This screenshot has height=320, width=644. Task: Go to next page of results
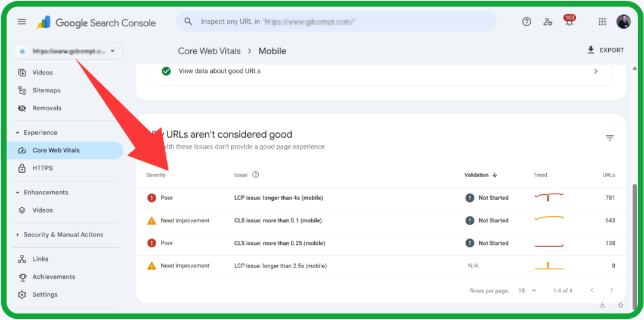click(611, 290)
